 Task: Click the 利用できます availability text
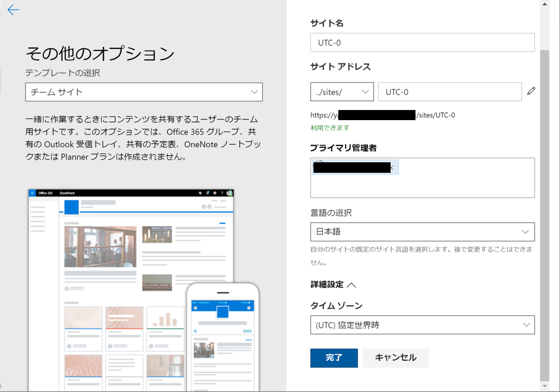(x=330, y=127)
